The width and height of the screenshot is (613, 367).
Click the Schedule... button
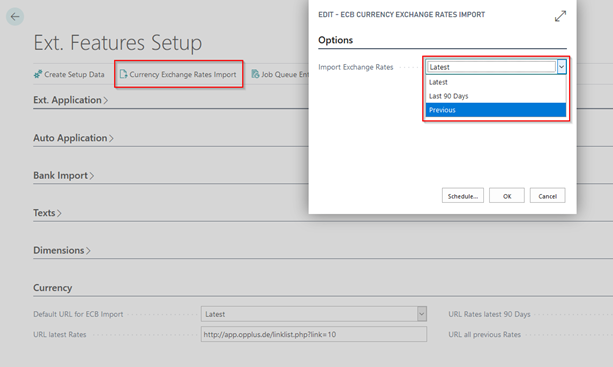pos(463,196)
